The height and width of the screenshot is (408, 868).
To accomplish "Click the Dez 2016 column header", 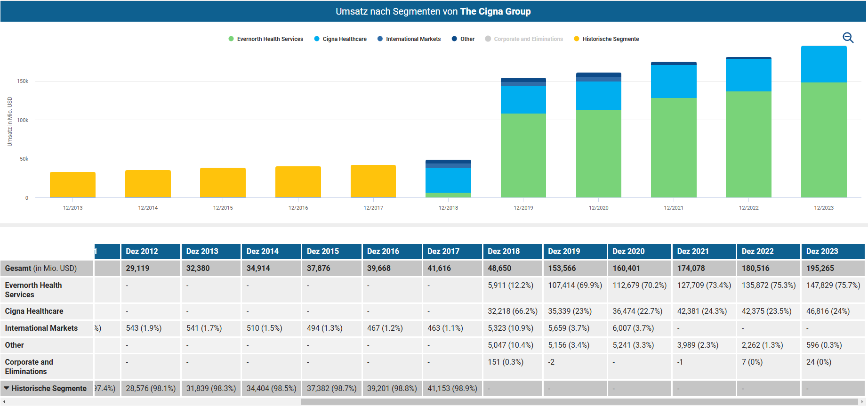I will coord(392,252).
